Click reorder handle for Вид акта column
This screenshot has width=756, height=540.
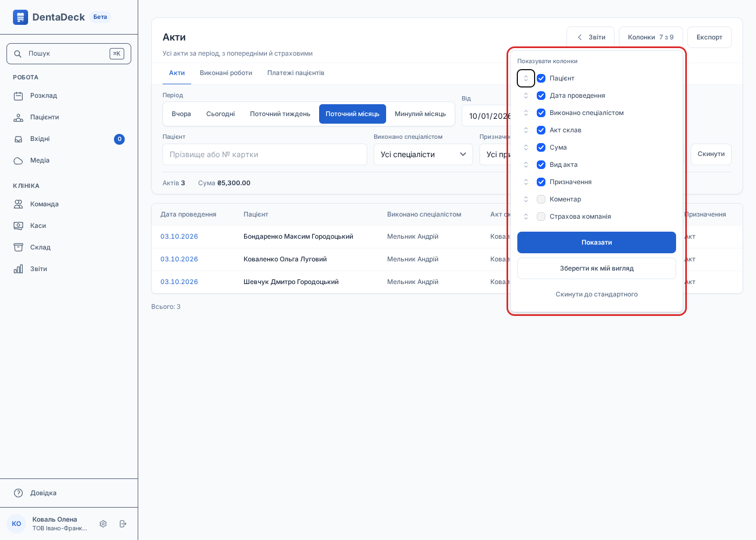tap(526, 165)
